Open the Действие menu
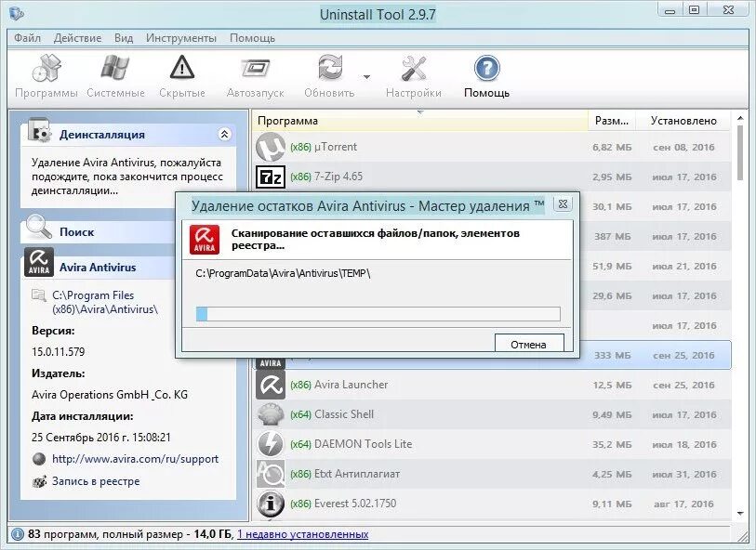 77,38
